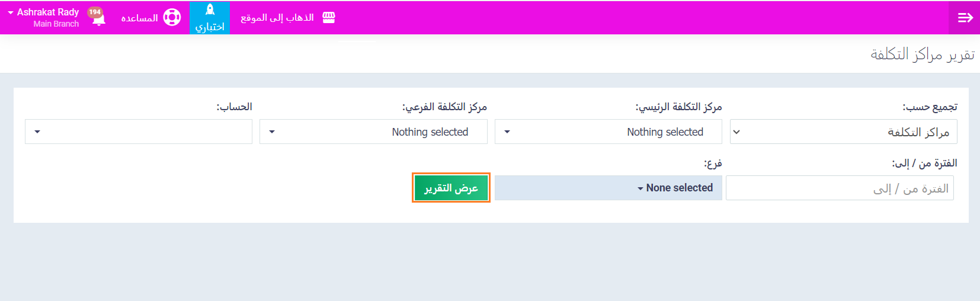Image resolution: width=980 pixels, height=301 pixels.
Task: Click the Main Branch label
Action: tap(56, 24)
